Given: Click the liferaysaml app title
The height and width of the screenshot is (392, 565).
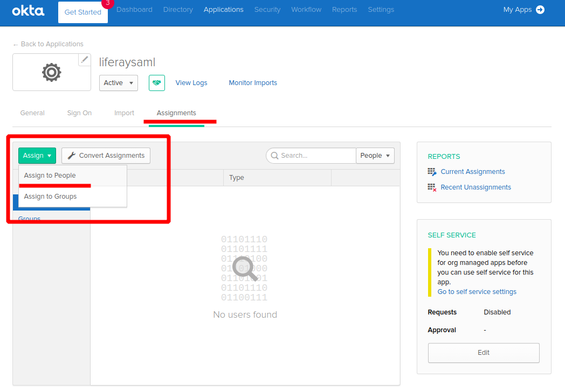Looking at the screenshot, I should pyautogui.click(x=127, y=62).
